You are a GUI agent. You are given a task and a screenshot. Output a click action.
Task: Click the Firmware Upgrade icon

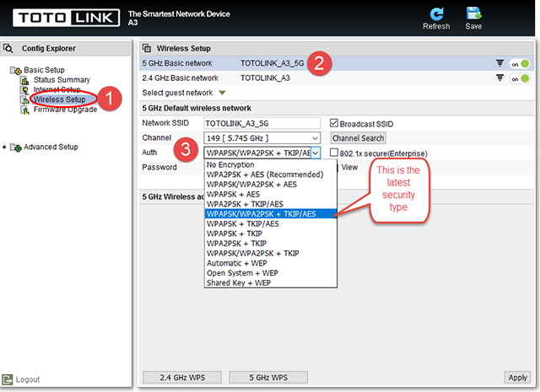click(24, 110)
